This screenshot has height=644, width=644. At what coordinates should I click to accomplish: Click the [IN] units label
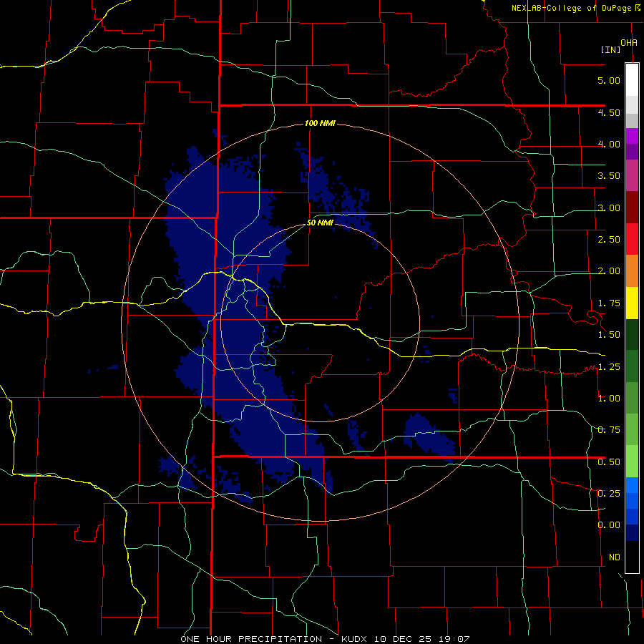(x=610, y=49)
